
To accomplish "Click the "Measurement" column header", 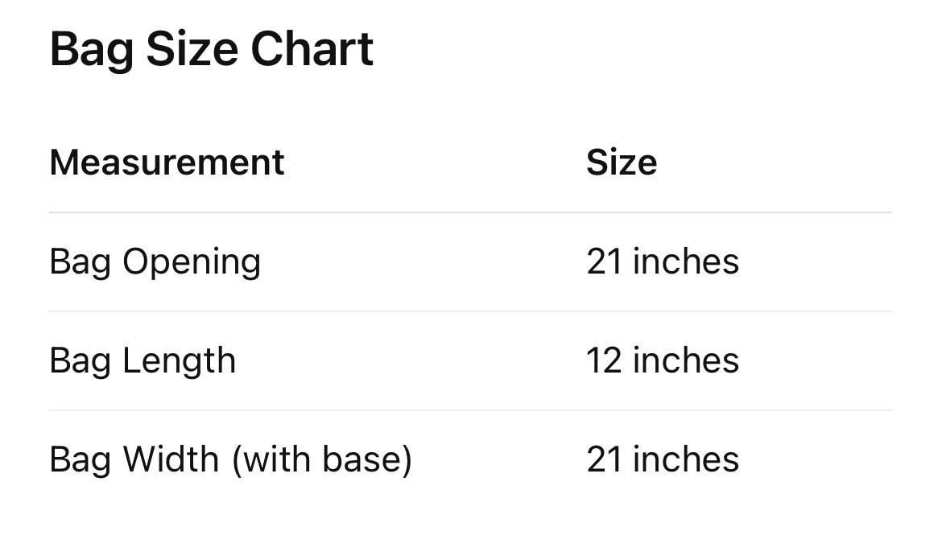I will click(x=167, y=163).
